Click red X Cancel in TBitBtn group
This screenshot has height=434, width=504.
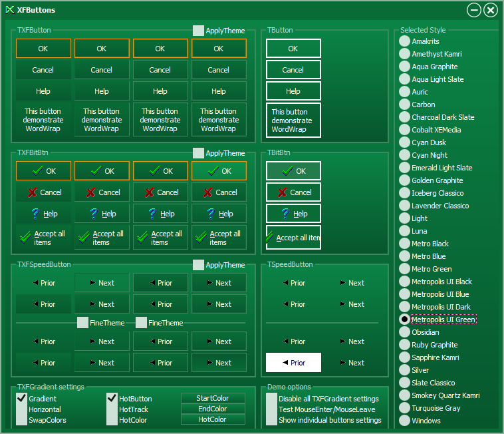293,192
